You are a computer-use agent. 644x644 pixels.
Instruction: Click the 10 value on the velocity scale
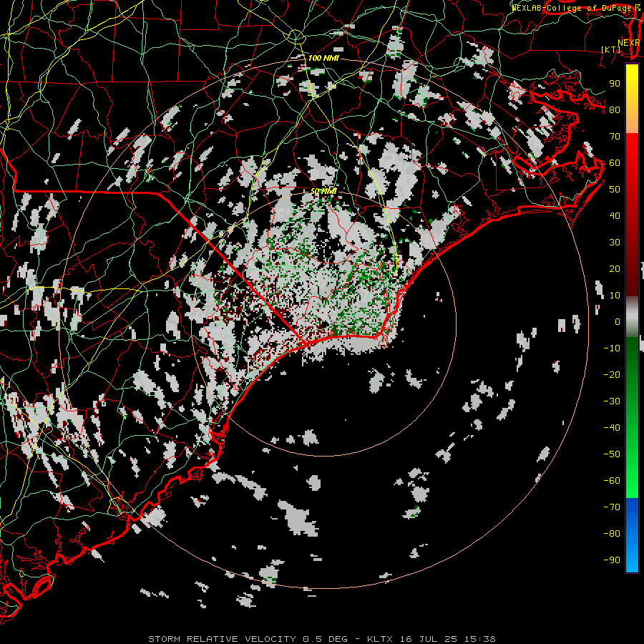tap(615, 296)
